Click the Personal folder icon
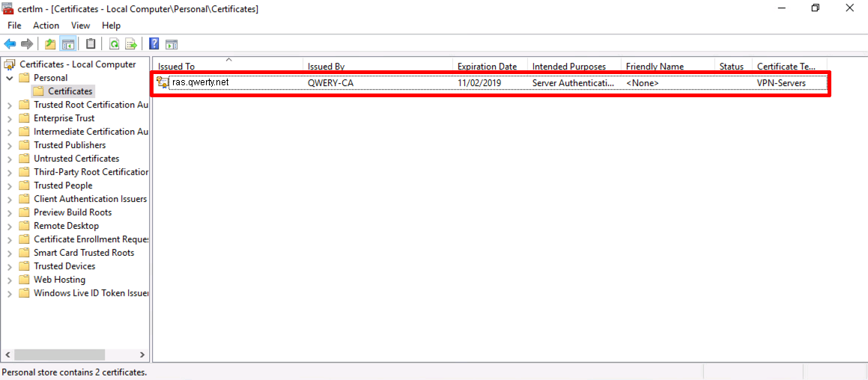The height and width of the screenshot is (380, 868). (x=24, y=78)
